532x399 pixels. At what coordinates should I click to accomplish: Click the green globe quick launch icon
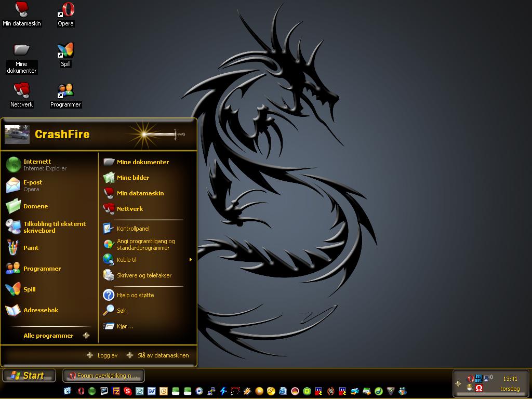92,391
